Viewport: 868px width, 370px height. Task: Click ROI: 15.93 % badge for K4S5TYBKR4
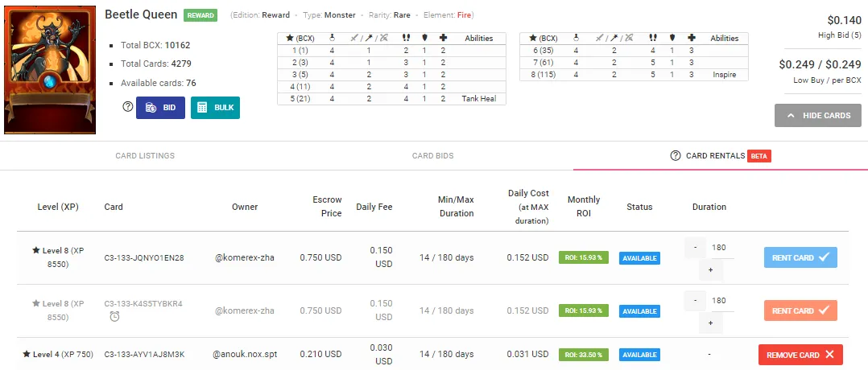(584, 310)
